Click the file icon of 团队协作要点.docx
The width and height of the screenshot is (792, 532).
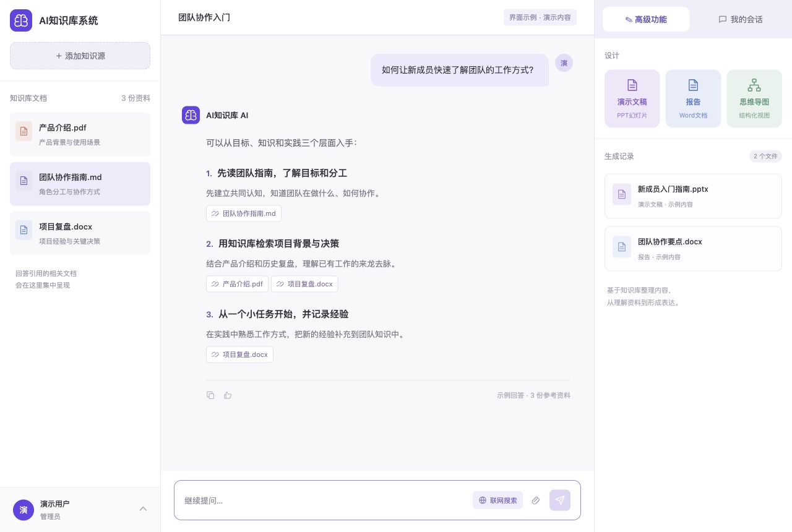[622, 247]
